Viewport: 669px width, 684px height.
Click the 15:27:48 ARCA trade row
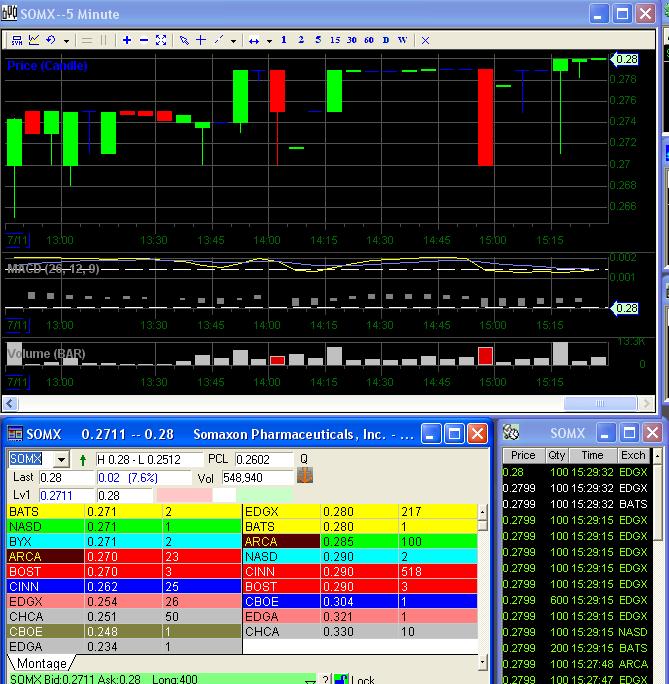click(576, 664)
